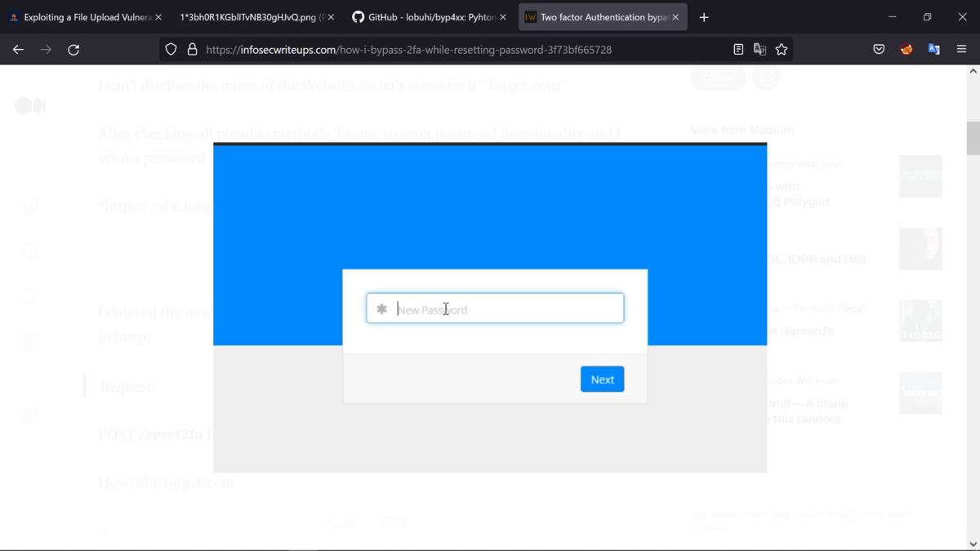The width and height of the screenshot is (980, 551).
Task: Toggle the tracking protection shield
Action: [x=170, y=49]
